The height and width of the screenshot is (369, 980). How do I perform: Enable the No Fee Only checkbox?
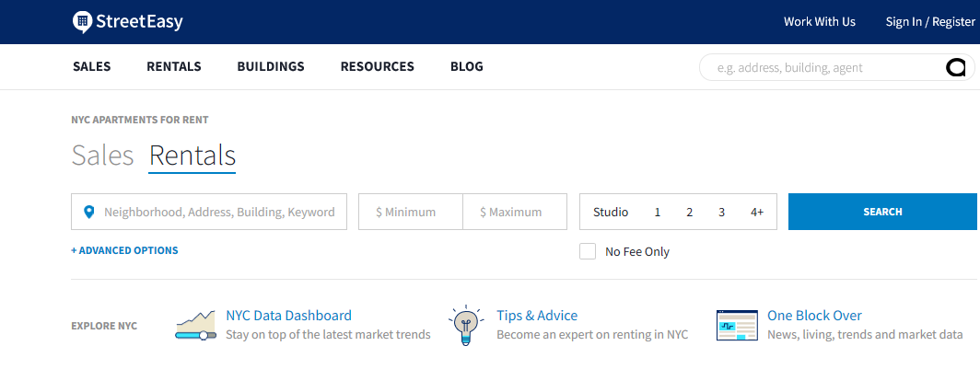pos(588,251)
